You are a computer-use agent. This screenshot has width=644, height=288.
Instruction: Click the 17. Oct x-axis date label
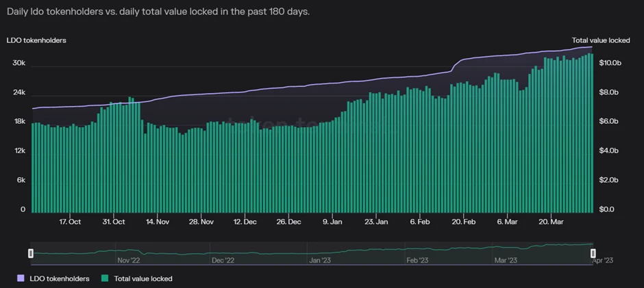70,222
